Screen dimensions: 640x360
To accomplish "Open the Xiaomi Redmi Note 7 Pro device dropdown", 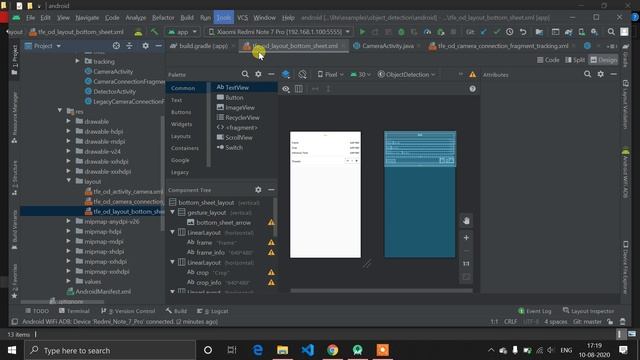I will (x=279, y=32).
